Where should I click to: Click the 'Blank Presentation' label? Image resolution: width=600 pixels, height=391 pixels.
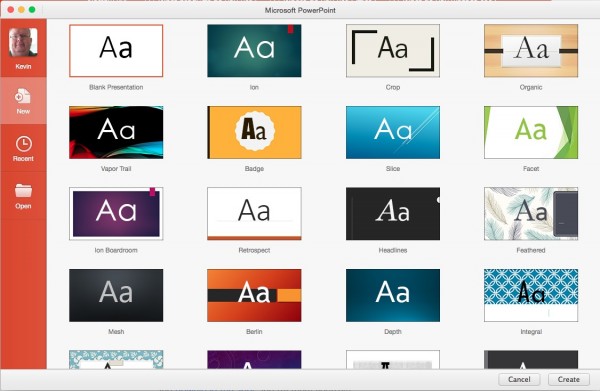coord(116,87)
